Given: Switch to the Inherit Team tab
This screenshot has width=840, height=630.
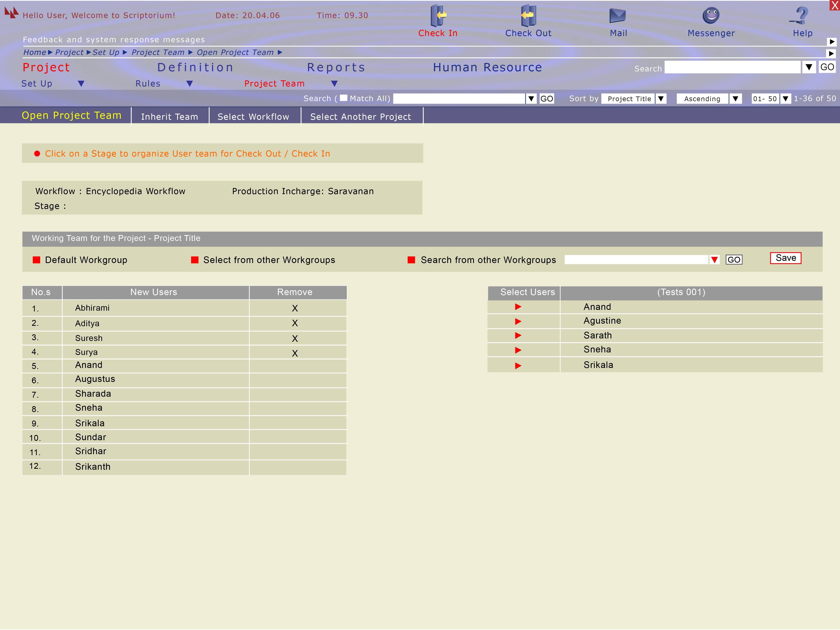Looking at the screenshot, I should [x=169, y=117].
